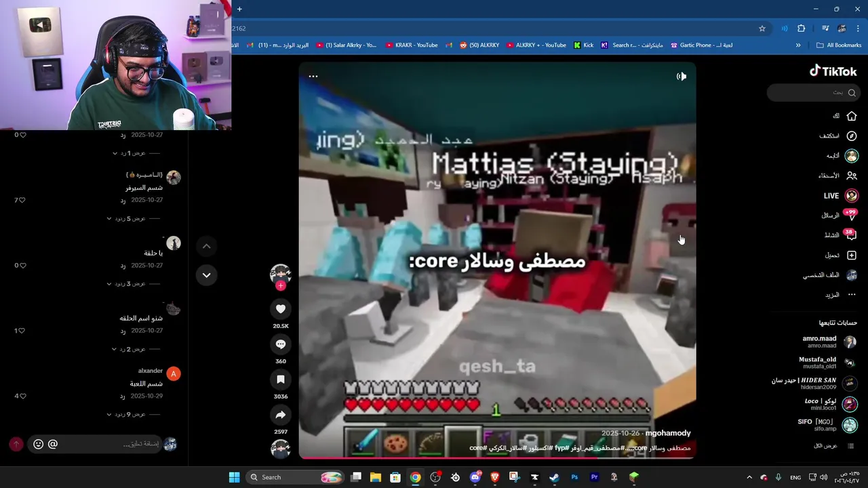The height and width of the screenshot is (488, 868).
Task: Open the More three-dot sidebar menu
Action: click(841, 295)
